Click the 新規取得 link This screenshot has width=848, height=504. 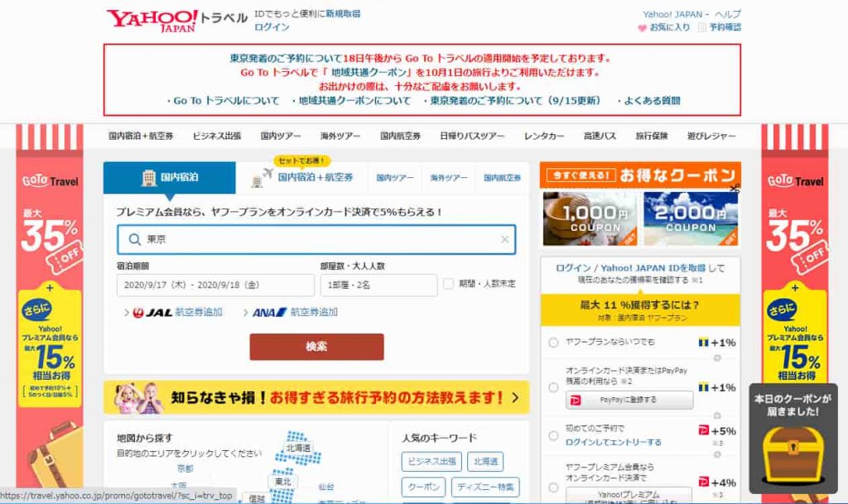tap(343, 14)
